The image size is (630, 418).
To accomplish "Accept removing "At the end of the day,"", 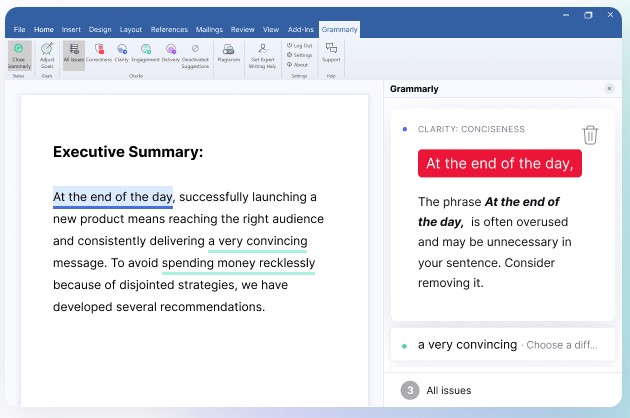I will (499, 163).
